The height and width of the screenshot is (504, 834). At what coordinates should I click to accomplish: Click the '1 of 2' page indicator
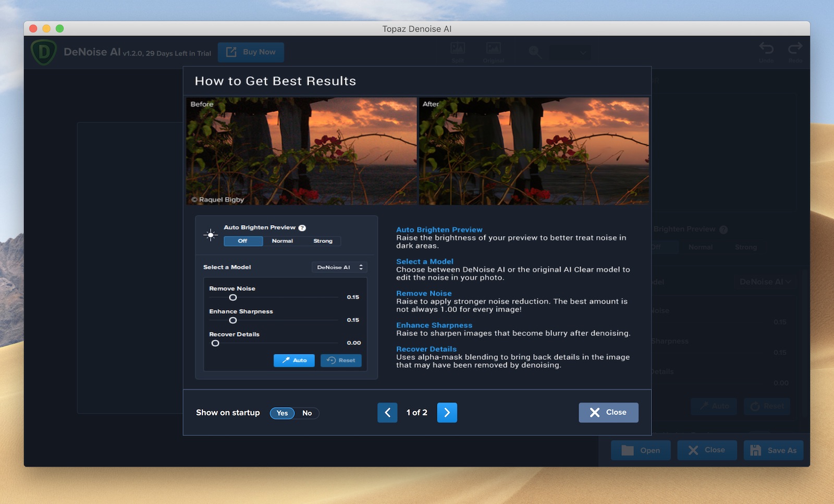click(x=417, y=412)
